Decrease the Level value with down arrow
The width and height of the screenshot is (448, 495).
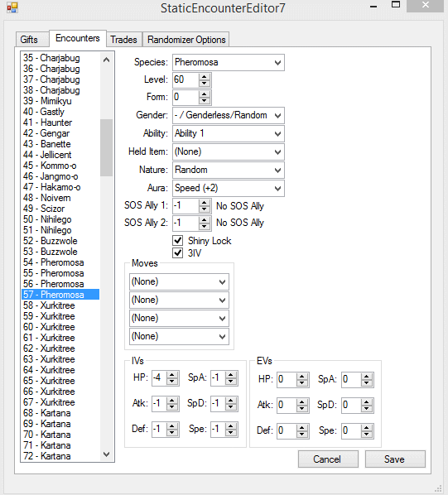[x=205, y=84]
